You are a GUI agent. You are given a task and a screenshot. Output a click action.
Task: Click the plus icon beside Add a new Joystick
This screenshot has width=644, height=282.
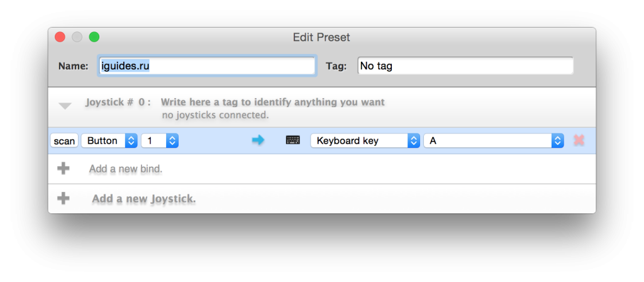pyautogui.click(x=63, y=198)
